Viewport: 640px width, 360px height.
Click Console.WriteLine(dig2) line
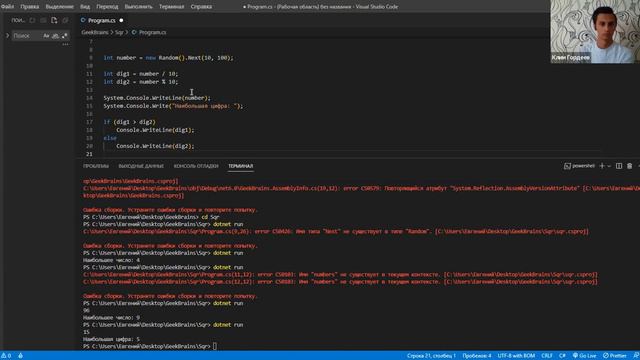(x=155, y=146)
